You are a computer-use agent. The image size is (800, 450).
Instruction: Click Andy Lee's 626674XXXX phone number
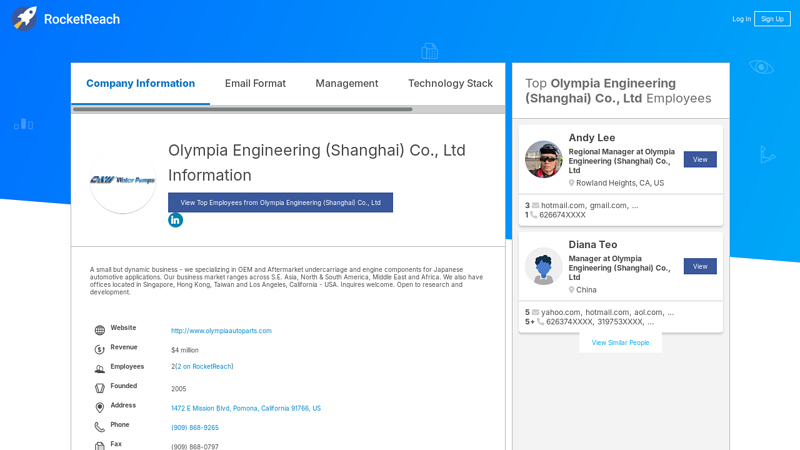tap(562, 215)
